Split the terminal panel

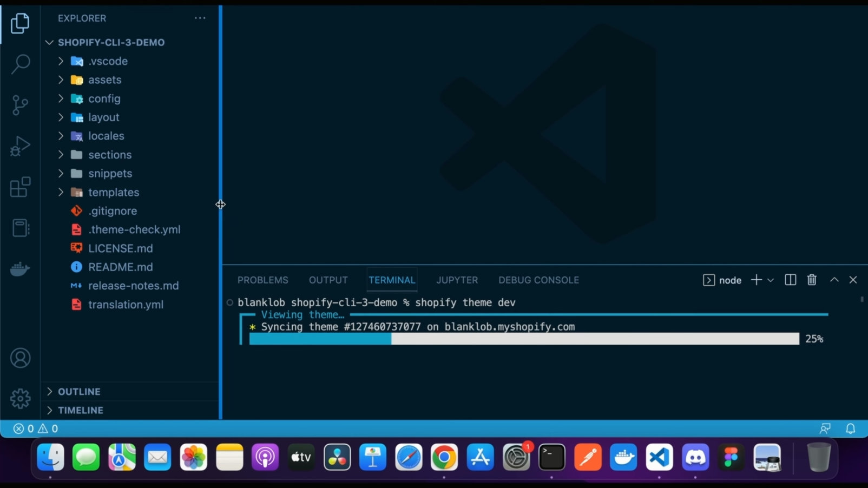(790, 280)
